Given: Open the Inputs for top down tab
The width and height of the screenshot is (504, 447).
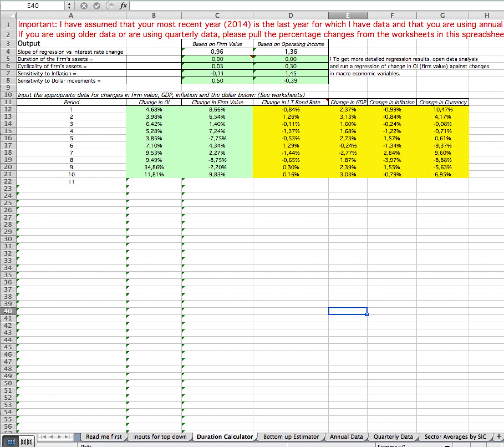Looking at the screenshot, I should (x=160, y=437).
